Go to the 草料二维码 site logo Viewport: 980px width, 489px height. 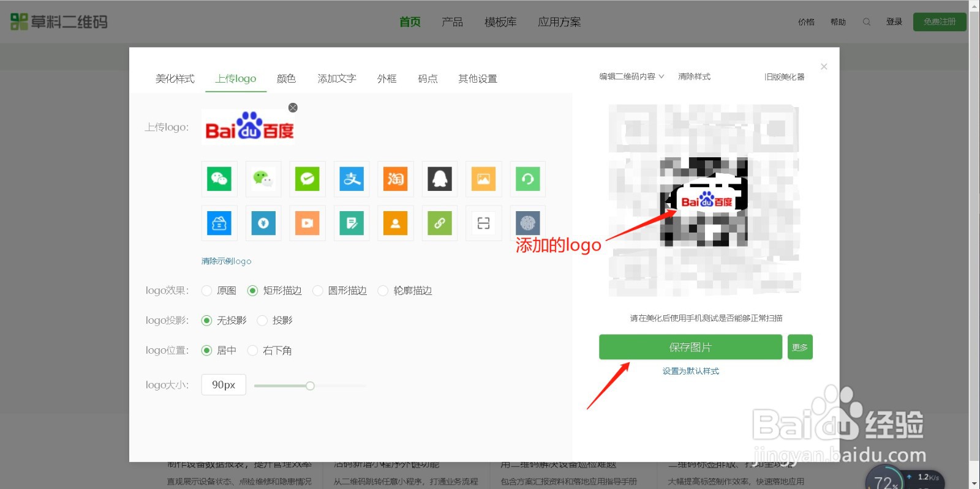[59, 22]
